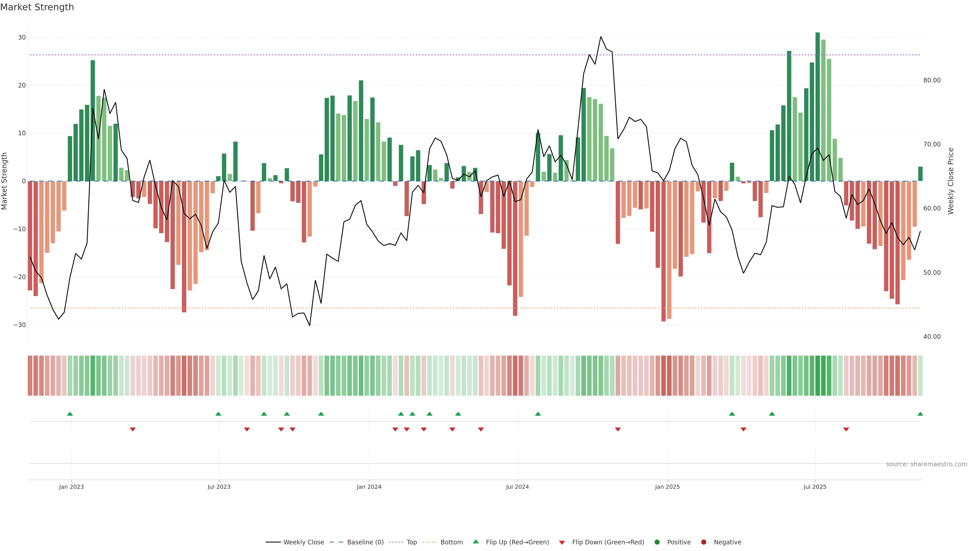Click the rightmost red flip-down triangle marker
Viewport: 980px width, 551px height.
coord(846,429)
